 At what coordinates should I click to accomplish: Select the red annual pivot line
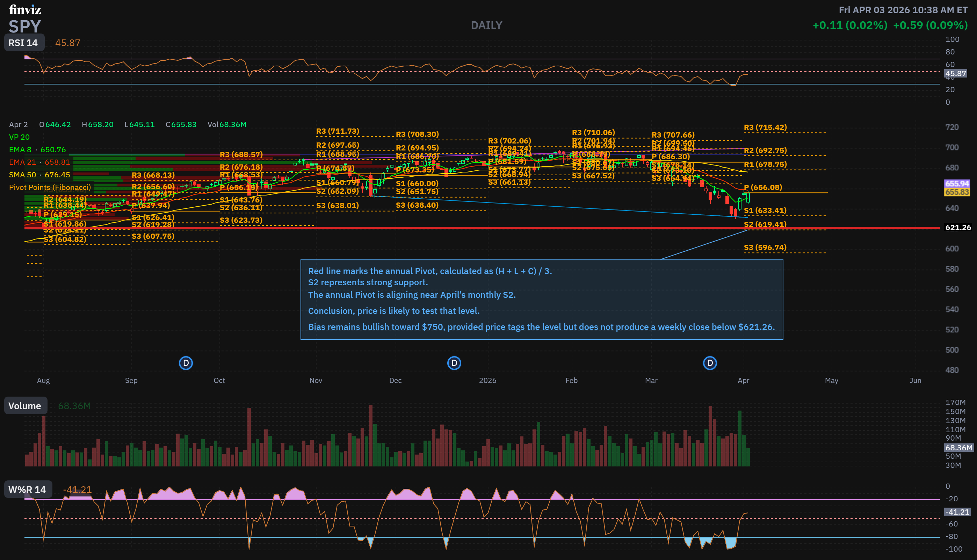500,228
